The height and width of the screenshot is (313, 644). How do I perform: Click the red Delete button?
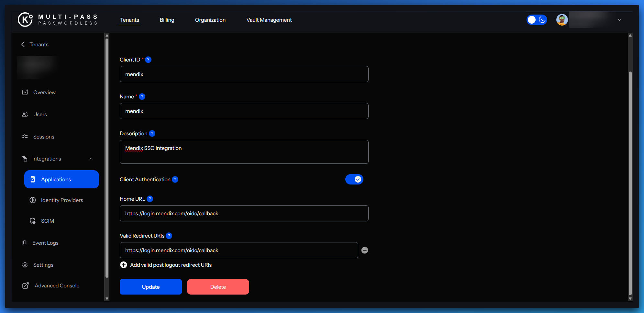click(x=218, y=287)
